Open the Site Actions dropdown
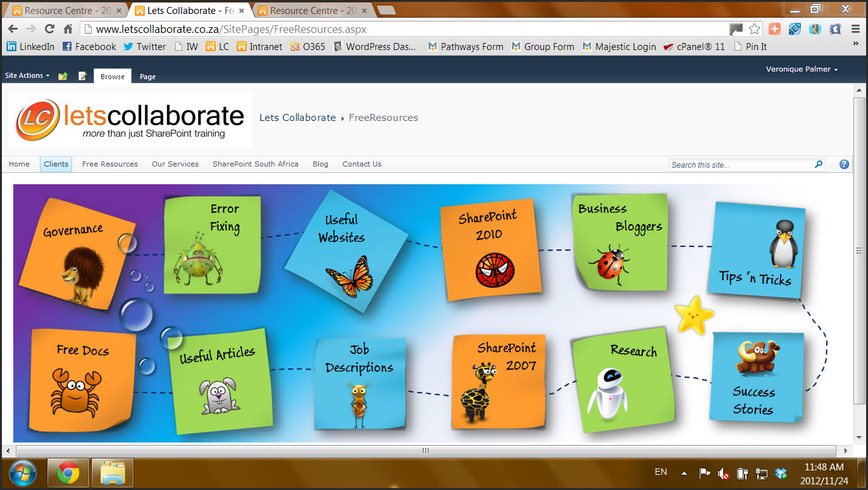The image size is (868, 490). pyautogui.click(x=27, y=75)
